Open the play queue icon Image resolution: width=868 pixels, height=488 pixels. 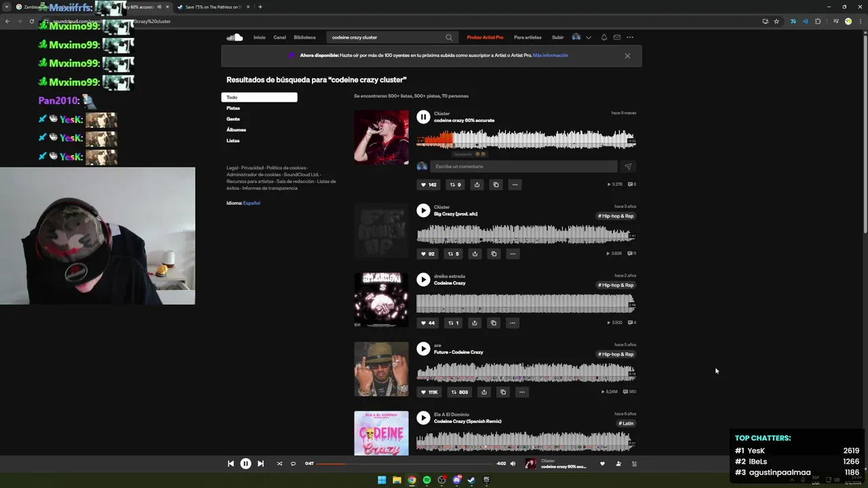(635, 464)
